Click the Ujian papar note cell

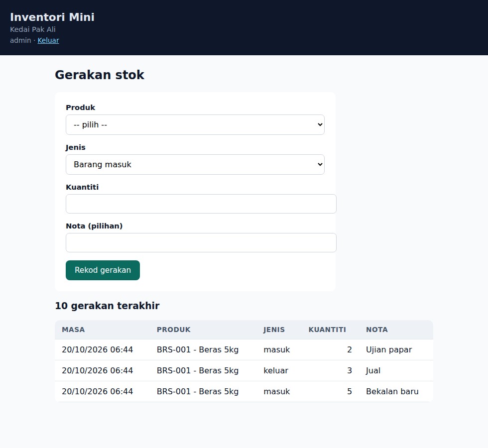389,349
